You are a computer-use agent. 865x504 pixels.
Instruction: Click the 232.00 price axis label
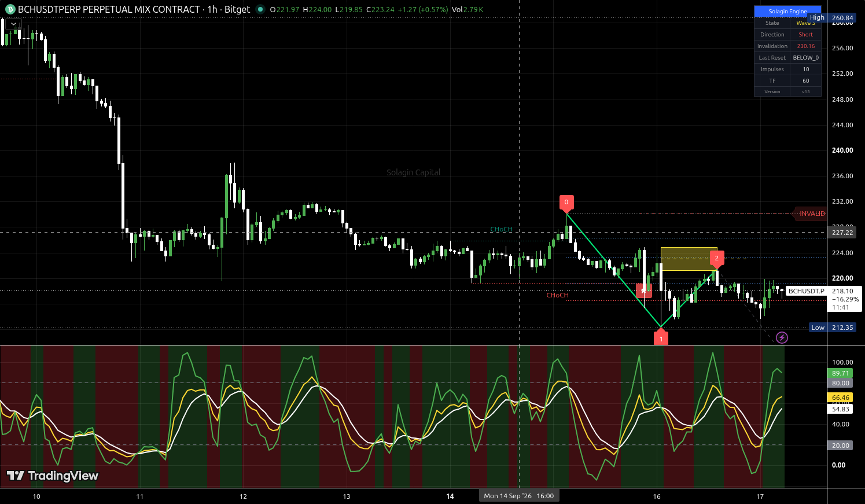pyautogui.click(x=842, y=201)
